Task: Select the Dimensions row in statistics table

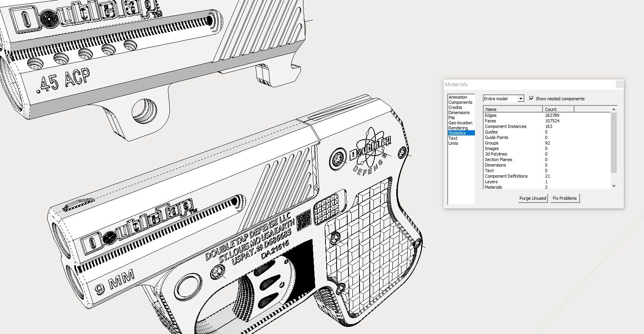Action: click(x=547, y=165)
